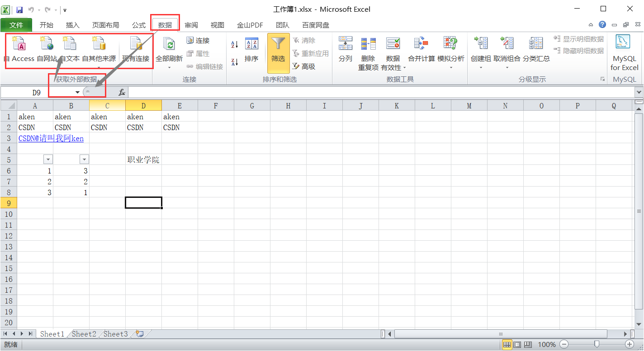The height and width of the screenshot is (351, 644).
Task: Switch to Sheet2 tab
Action: click(84, 334)
